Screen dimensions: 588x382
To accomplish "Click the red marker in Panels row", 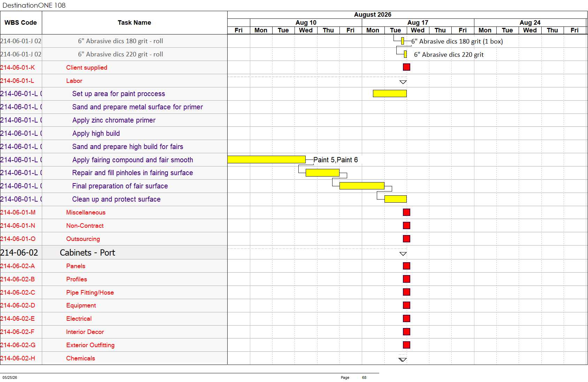I will 406,266.
